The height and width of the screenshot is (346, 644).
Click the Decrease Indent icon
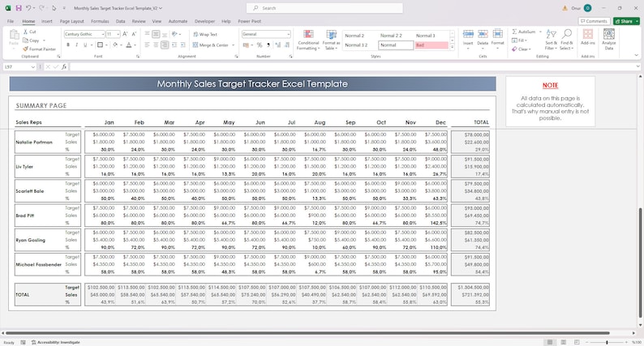tap(174, 45)
